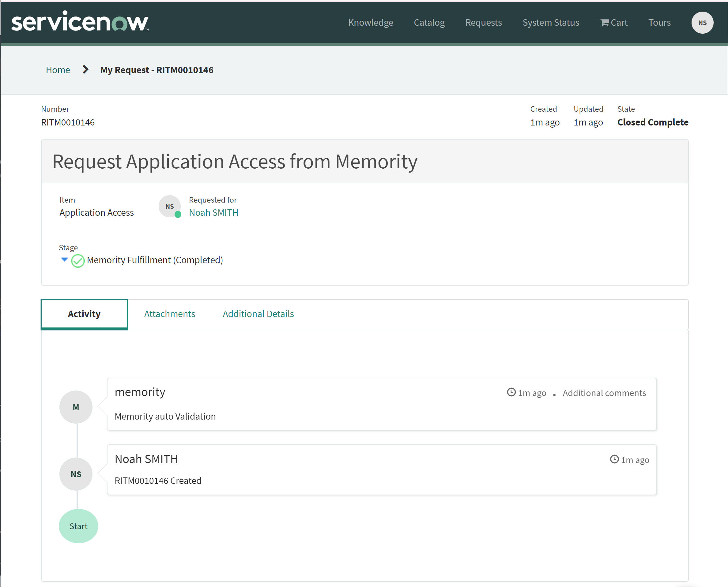Screen dimensions: 728x587
Task: Click the NS avatar in activity timeline
Action: pos(76,474)
